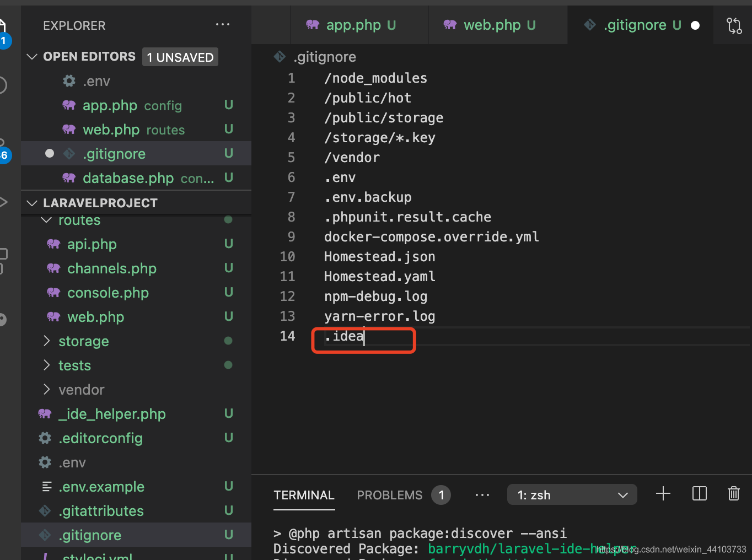Viewport: 752px width, 560px height.
Task: Select the TERMINAL panel tab
Action: 304,495
